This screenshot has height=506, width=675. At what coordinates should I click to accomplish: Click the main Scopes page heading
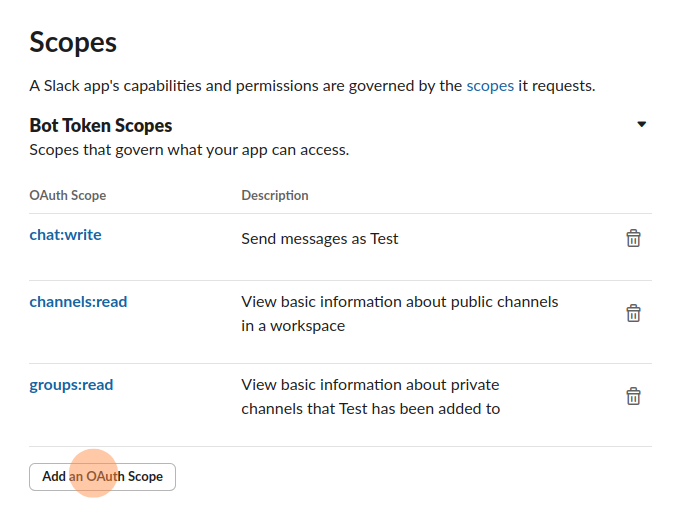click(x=73, y=42)
